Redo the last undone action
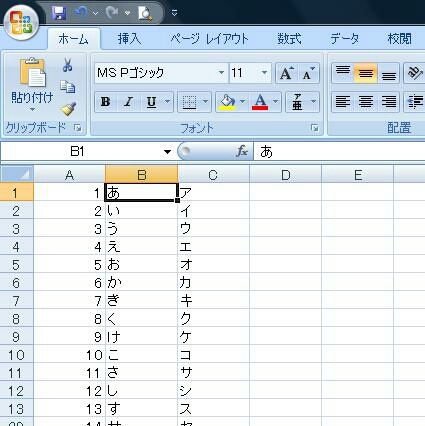This screenshot has width=425, height=426. pyautogui.click(x=112, y=13)
